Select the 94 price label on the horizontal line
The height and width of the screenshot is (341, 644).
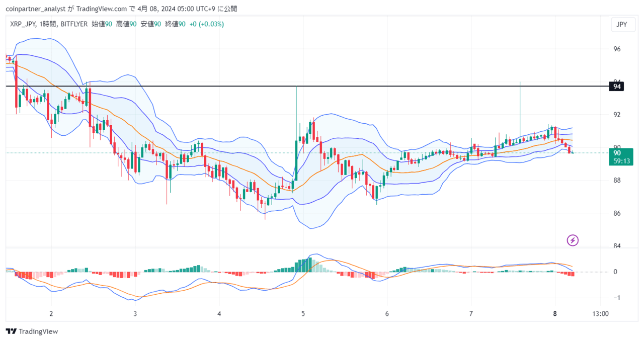(616, 87)
